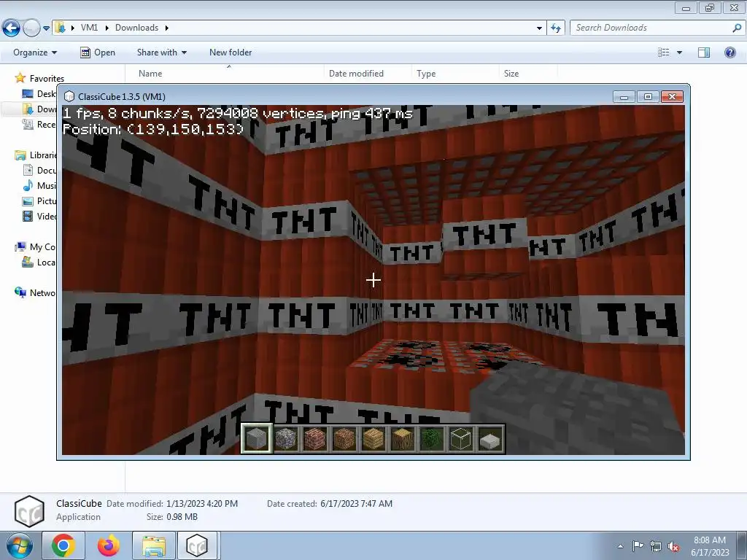Show hidden tray icons arrow
This screenshot has width=747, height=560.
pos(620,546)
